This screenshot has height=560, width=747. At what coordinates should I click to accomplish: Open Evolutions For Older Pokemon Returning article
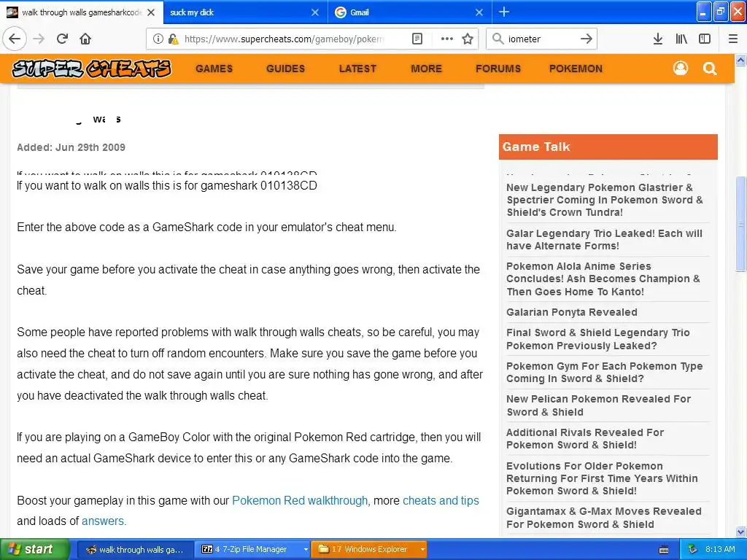[602, 478]
